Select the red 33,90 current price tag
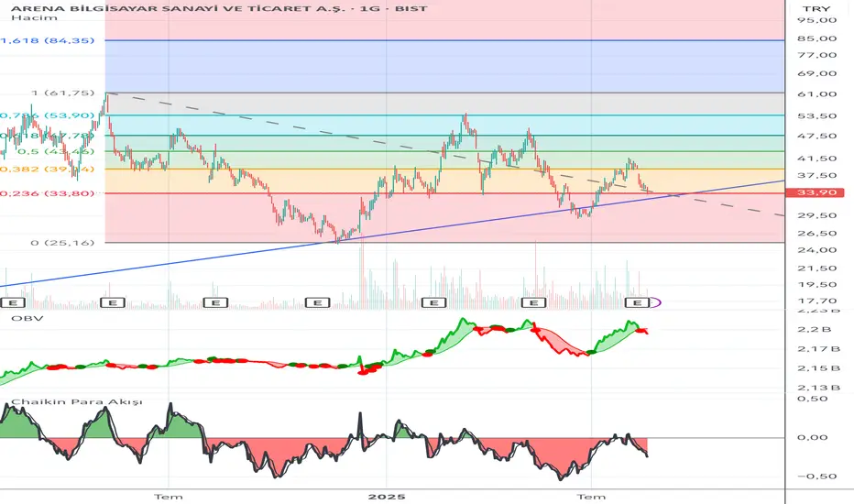The width and height of the screenshot is (854, 504). coord(815,192)
